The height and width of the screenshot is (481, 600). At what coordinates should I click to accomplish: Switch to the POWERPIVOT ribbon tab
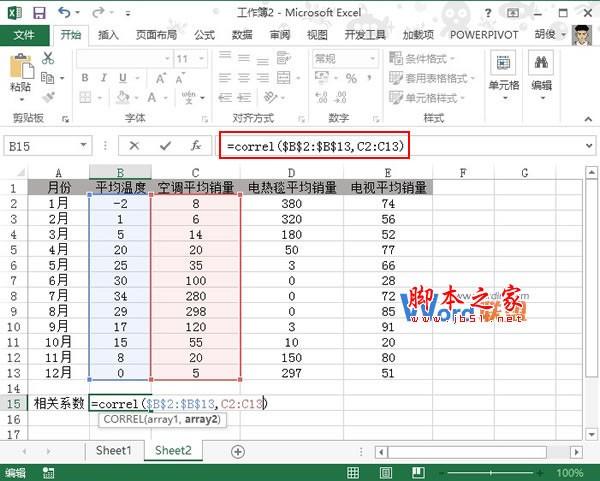coord(484,35)
